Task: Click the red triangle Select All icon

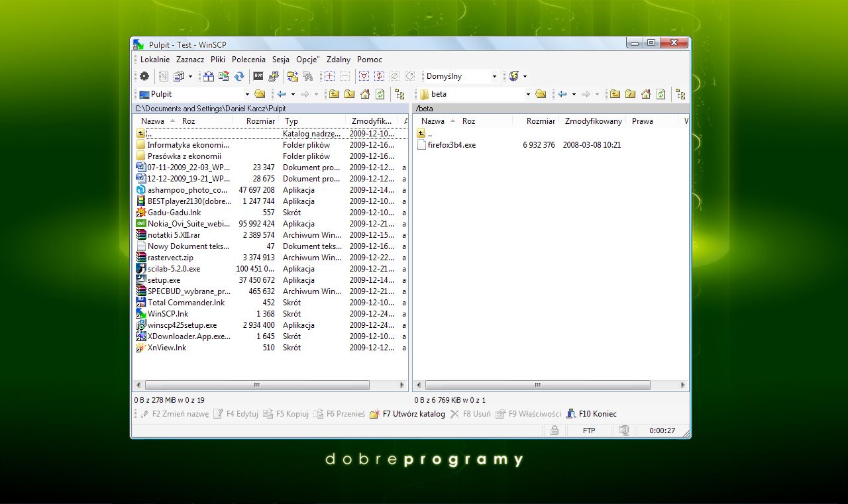Action: point(364,76)
